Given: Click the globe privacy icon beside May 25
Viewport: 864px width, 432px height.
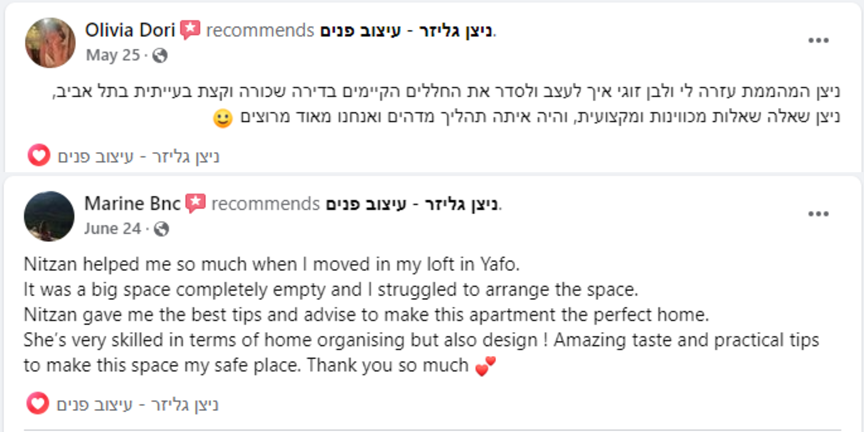Looking at the screenshot, I should [x=161, y=55].
